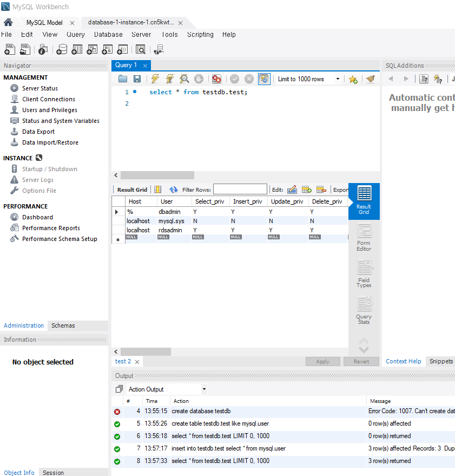Open the Snippets tab

pyautogui.click(x=441, y=361)
